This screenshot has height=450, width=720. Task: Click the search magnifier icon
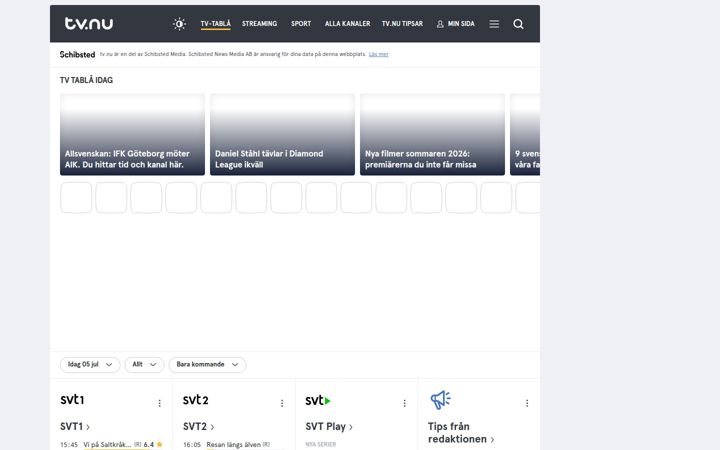(518, 24)
